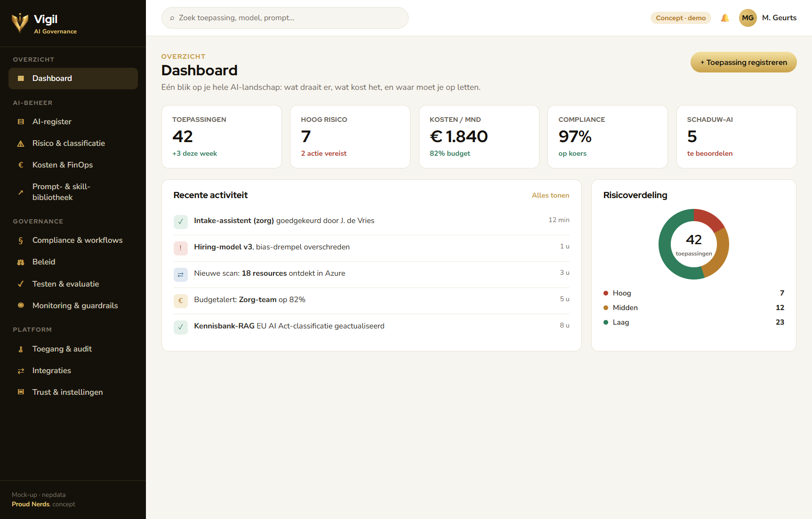Open Trust & instellingen
This screenshot has width=812, height=519.
click(x=73, y=392)
